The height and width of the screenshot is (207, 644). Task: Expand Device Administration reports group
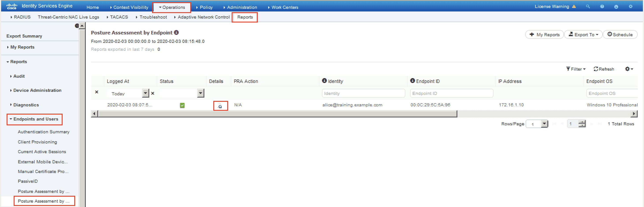tap(35, 90)
